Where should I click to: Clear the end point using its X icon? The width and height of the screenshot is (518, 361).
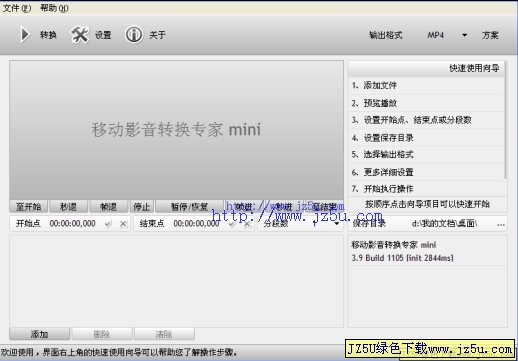point(247,224)
